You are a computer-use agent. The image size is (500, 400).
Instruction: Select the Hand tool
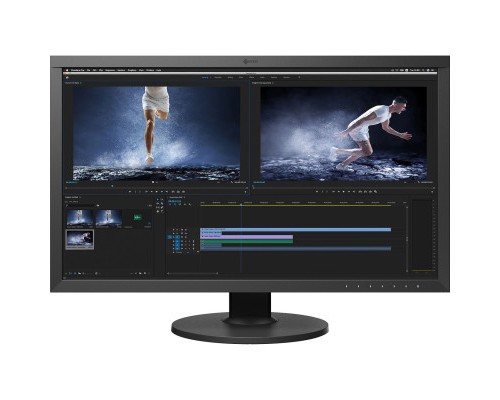tap(158, 211)
